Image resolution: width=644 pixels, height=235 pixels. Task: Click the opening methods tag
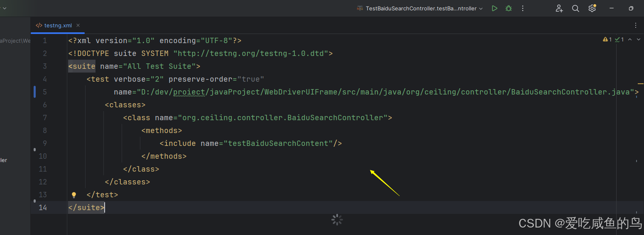pyautogui.click(x=162, y=131)
